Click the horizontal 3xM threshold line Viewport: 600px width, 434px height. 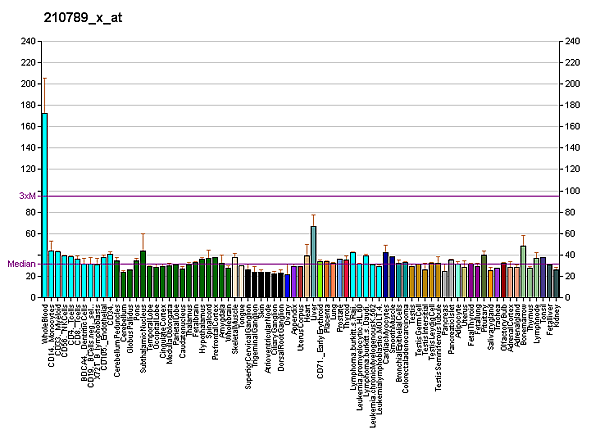click(300, 196)
